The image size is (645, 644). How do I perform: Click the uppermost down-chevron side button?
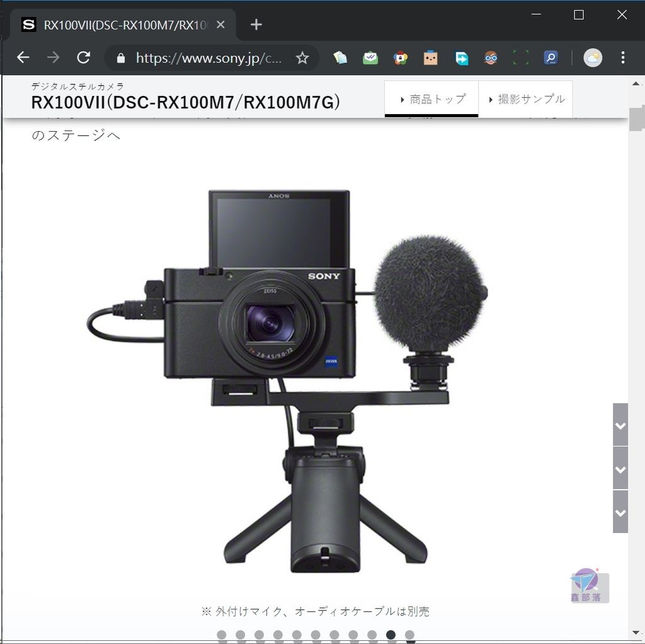(x=620, y=425)
